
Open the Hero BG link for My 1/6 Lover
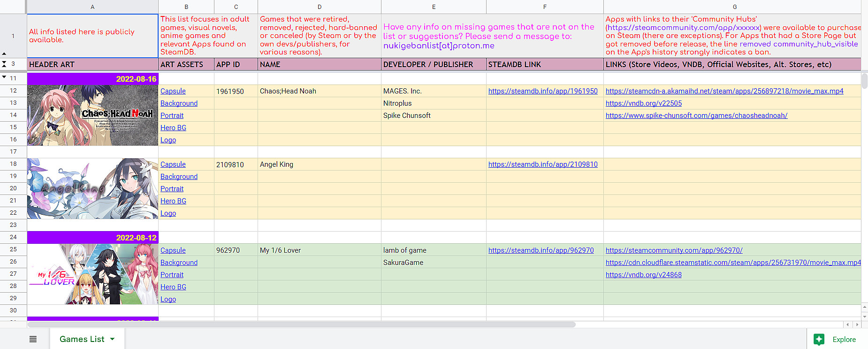(173, 287)
